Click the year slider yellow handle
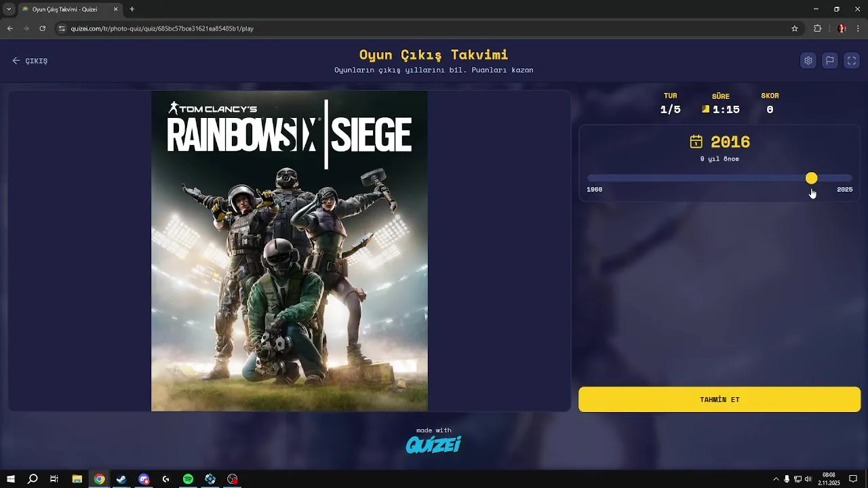This screenshot has width=868, height=488. pyautogui.click(x=811, y=178)
